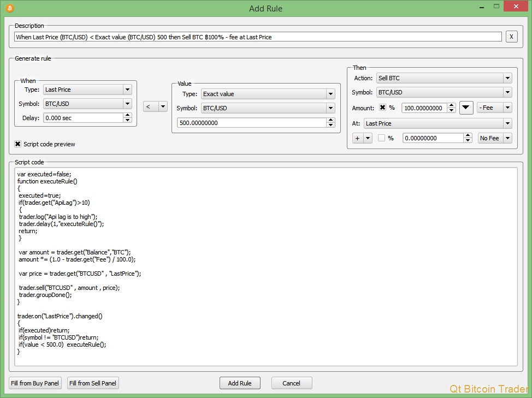Decrease the 0.00000000 offset spinner

[x=468, y=140]
